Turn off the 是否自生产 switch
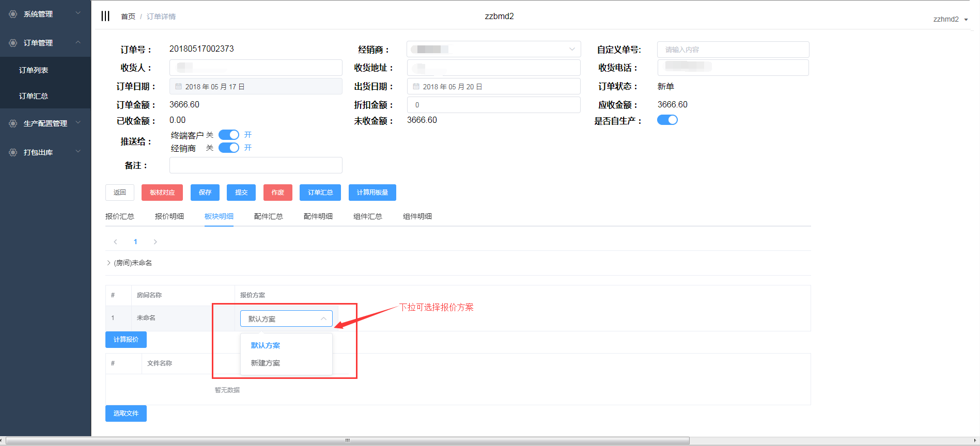The height and width of the screenshot is (446, 980). point(667,120)
